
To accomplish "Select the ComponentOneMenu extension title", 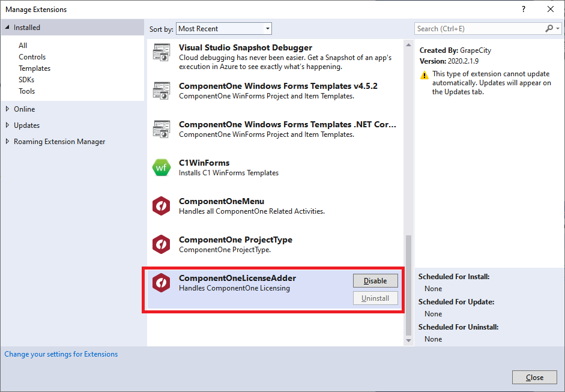I will [x=222, y=202].
